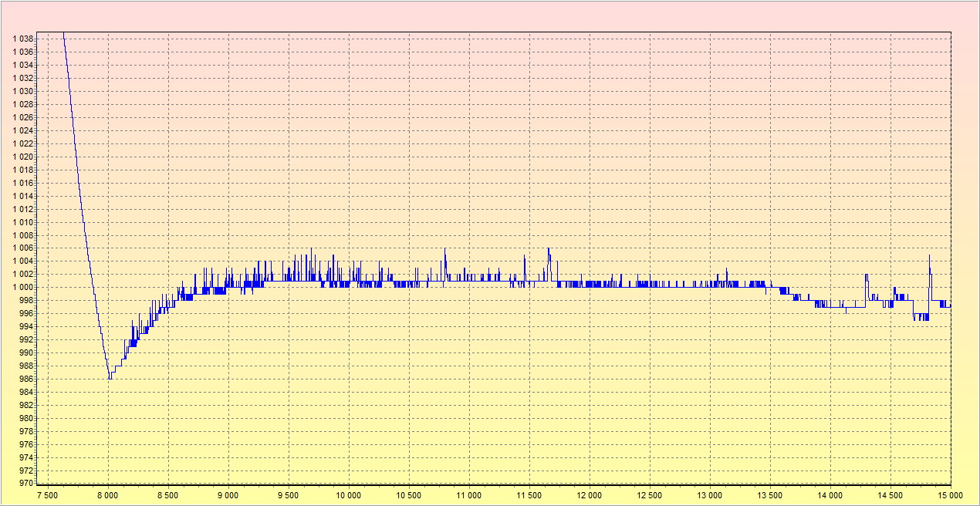Click the '15 000' x-axis label
The height and width of the screenshot is (506, 980).
tap(949, 494)
